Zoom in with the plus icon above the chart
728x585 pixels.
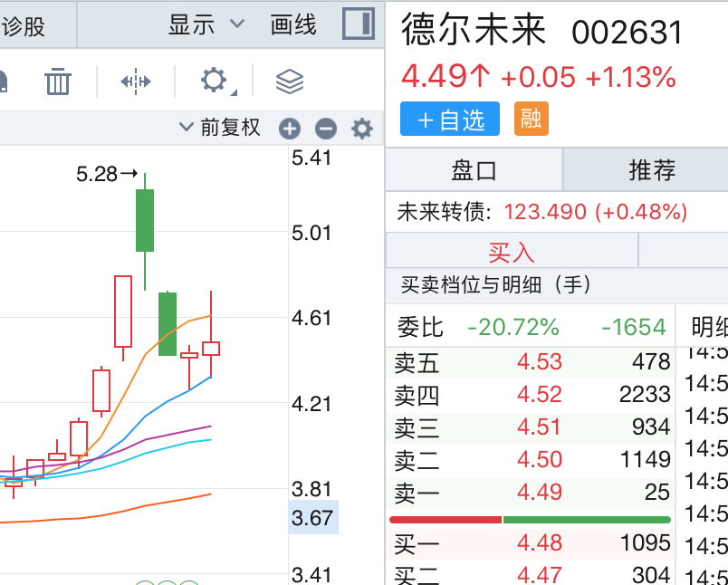pyautogui.click(x=289, y=129)
